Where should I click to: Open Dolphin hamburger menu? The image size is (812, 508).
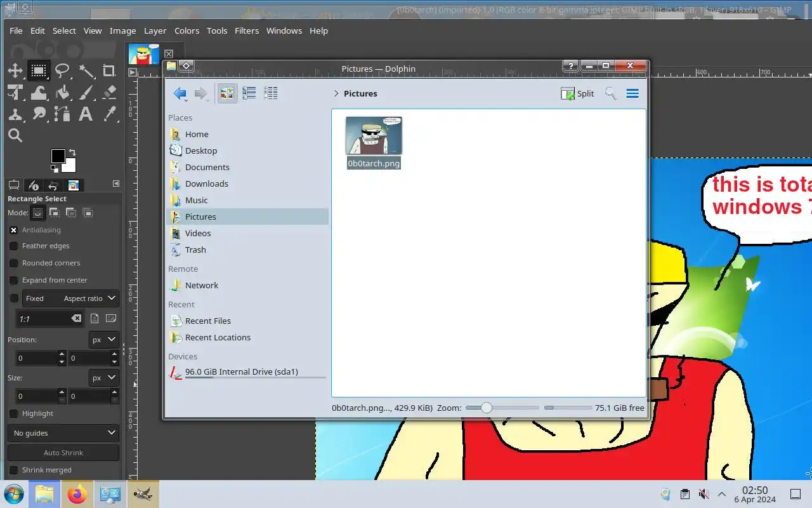coord(632,93)
